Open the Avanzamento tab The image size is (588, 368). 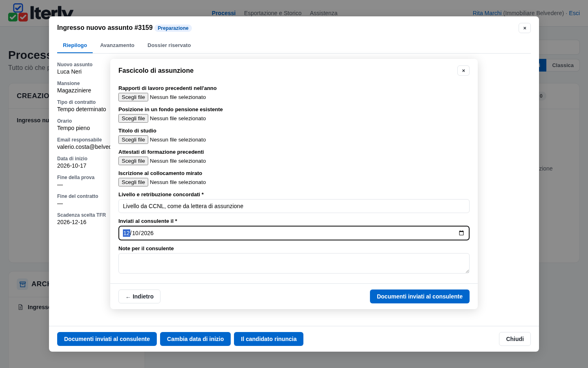click(x=117, y=45)
